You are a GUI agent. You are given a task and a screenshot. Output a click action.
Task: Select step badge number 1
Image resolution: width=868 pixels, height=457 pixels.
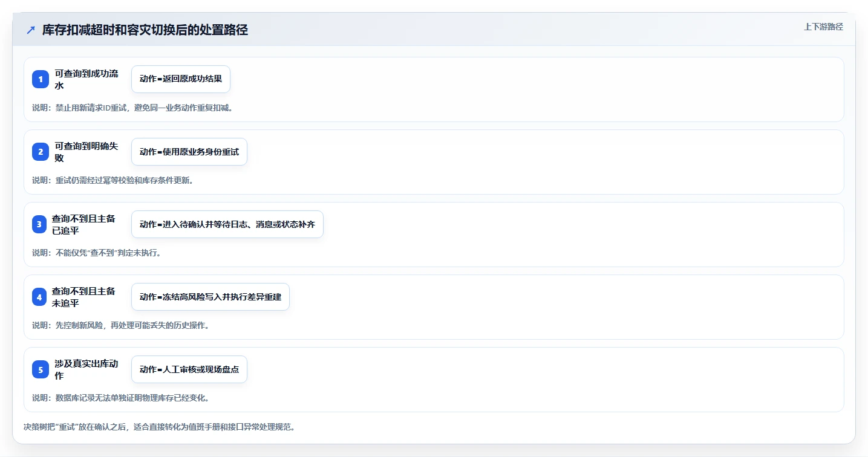click(41, 79)
